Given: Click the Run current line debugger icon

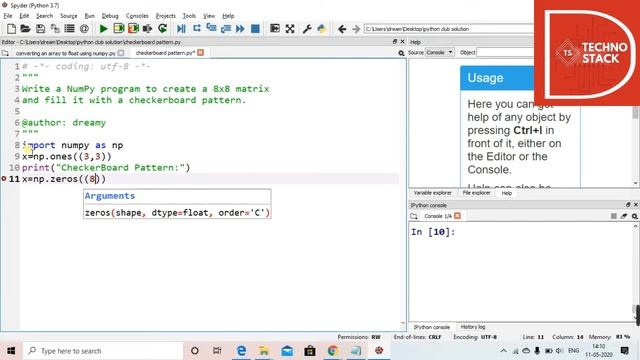Looking at the screenshot, I should pos(197,29).
